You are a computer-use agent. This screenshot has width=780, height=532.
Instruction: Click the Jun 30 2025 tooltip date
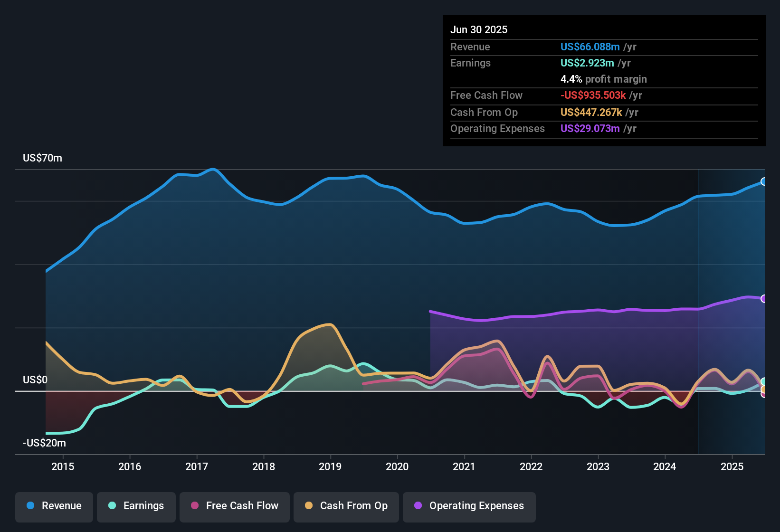coord(479,29)
